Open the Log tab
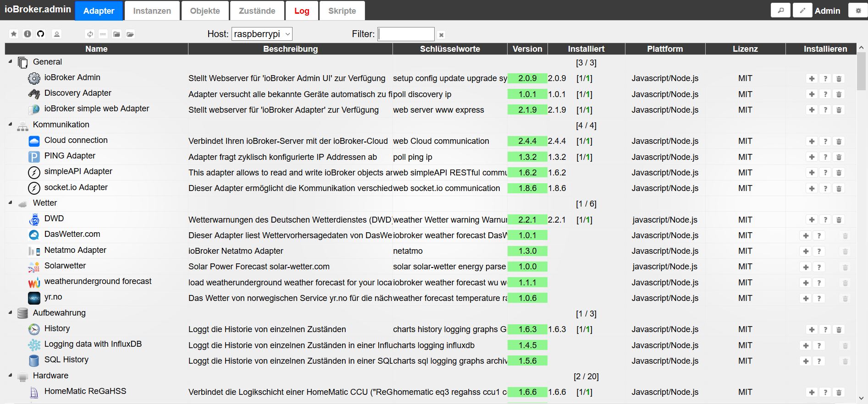 [302, 11]
